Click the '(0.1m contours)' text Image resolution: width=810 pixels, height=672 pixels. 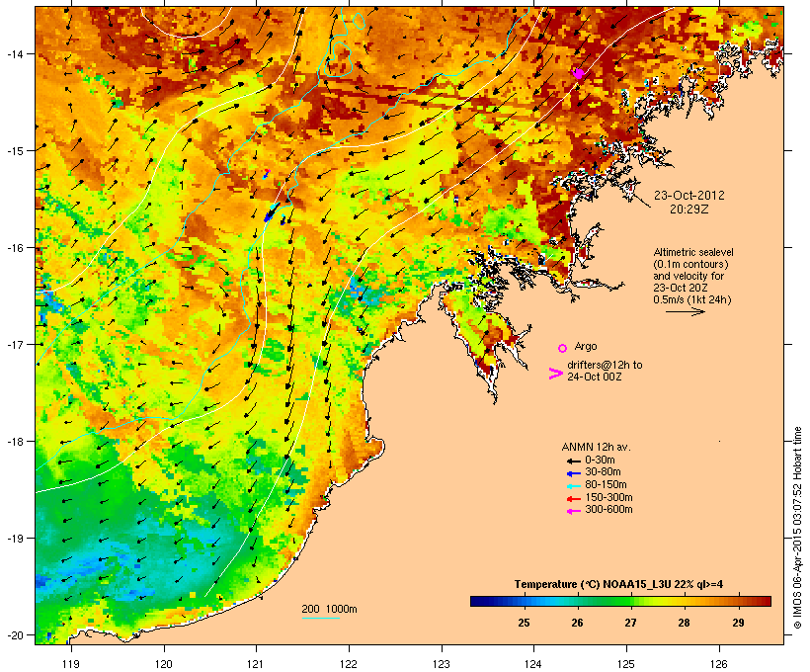[x=690, y=264]
